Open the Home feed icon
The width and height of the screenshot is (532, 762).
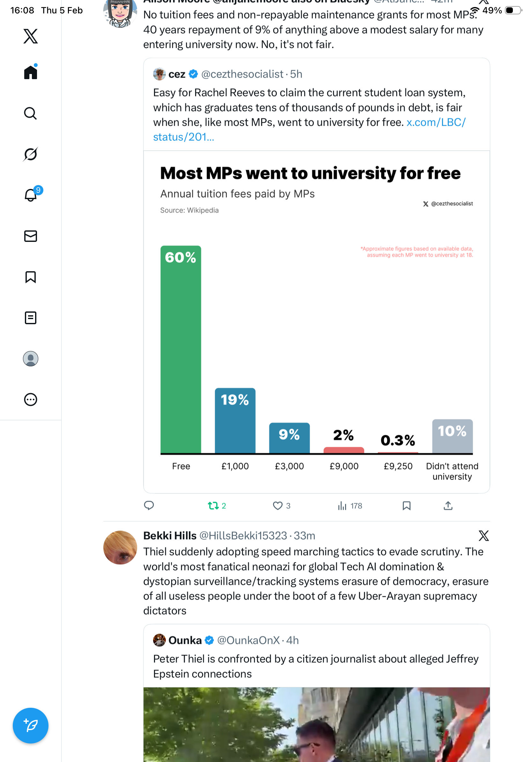[x=31, y=72]
